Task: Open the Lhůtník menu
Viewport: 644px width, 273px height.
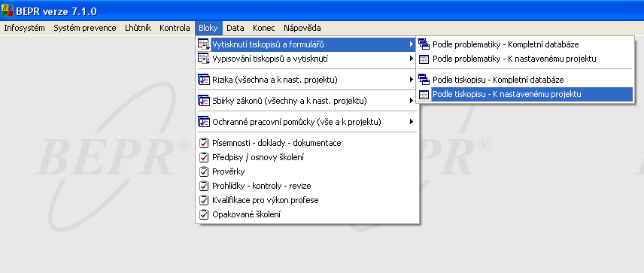Action: (x=138, y=28)
